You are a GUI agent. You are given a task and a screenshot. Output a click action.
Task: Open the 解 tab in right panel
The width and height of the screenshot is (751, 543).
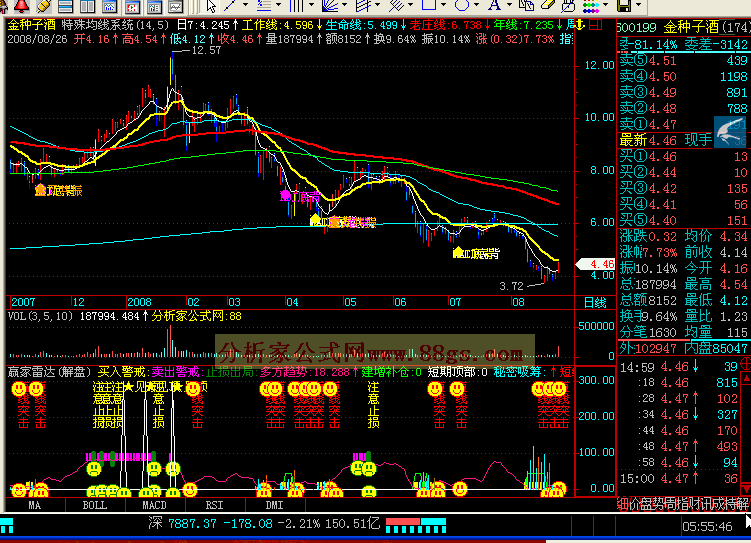[x=743, y=504]
